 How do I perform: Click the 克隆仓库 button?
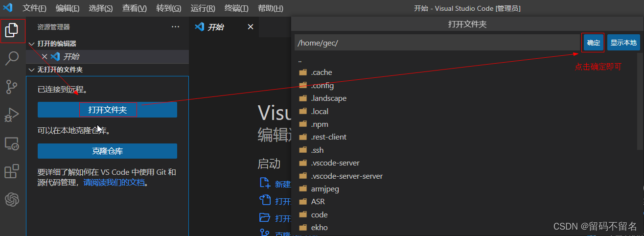point(107,151)
